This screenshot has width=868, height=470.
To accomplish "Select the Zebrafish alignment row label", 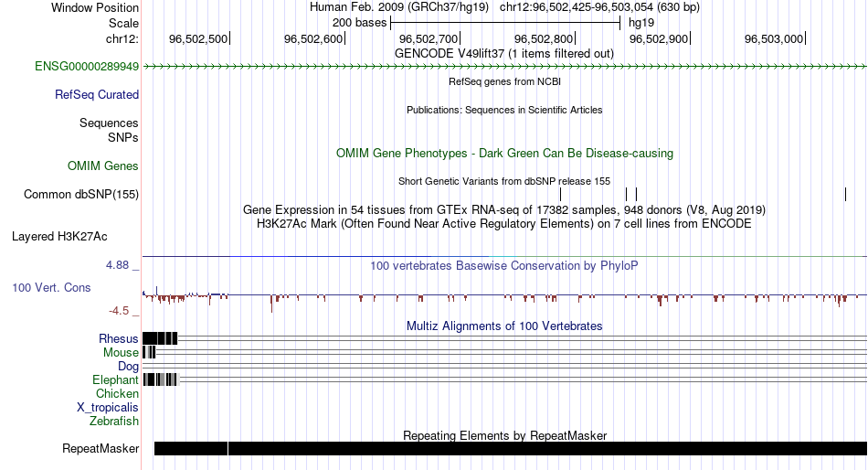I will click(114, 422).
